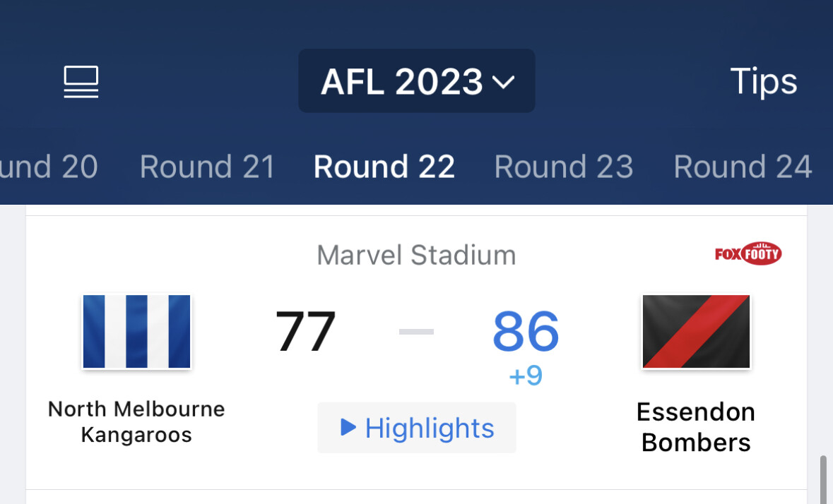Click the vertical scrollbar thumb
The width and height of the screenshot is (833, 504).
coord(823,479)
